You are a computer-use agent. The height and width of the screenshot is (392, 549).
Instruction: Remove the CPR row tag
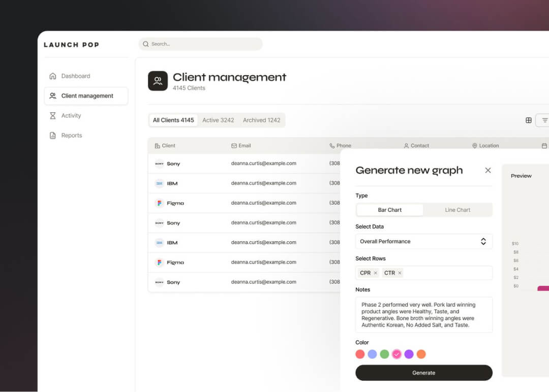[x=375, y=273]
